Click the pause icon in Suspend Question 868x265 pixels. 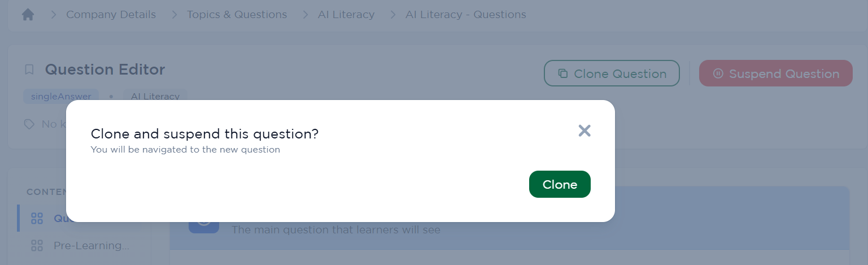[x=718, y=73]
